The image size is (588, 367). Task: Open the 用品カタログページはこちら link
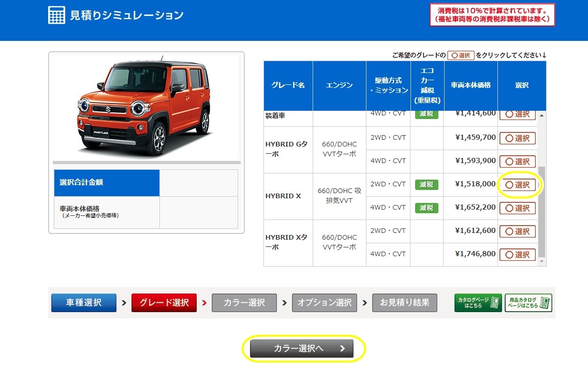(x=528, y=302)
